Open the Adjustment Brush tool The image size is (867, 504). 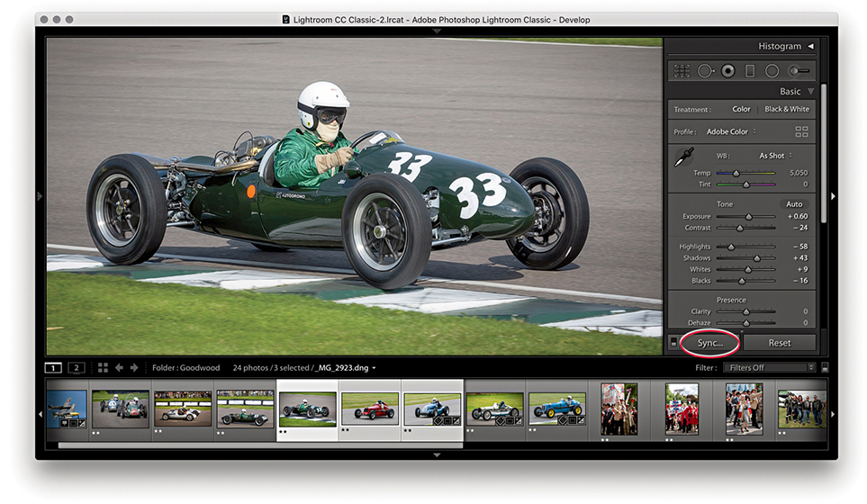click(x=798, y=70)
